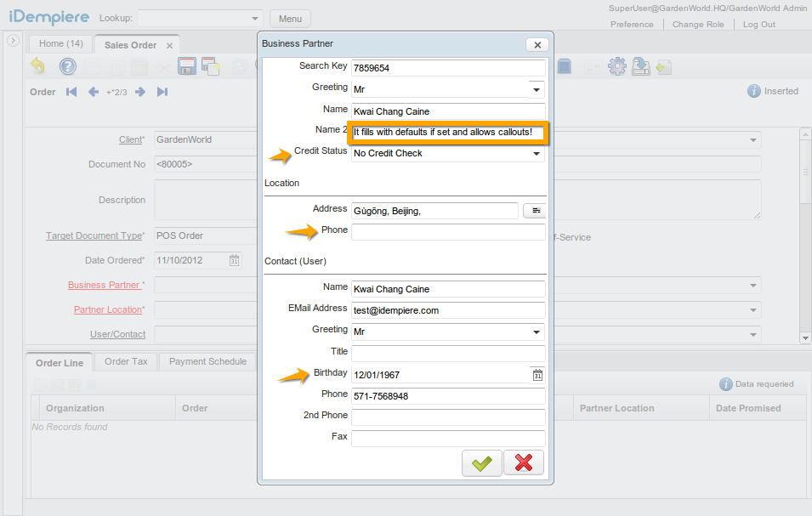Go to the next order record
Image resolution: width=812 pixels, height=516 pixels.
point(140,92)
